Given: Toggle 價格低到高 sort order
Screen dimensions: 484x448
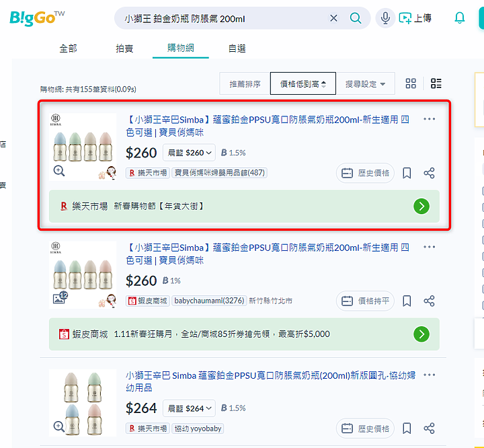Looking at the screenshot, I should (x=302, y=83).
